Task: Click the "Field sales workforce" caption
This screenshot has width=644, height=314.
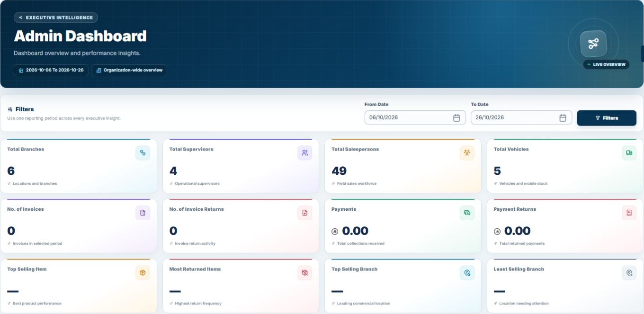Action: tap(357, 184)
